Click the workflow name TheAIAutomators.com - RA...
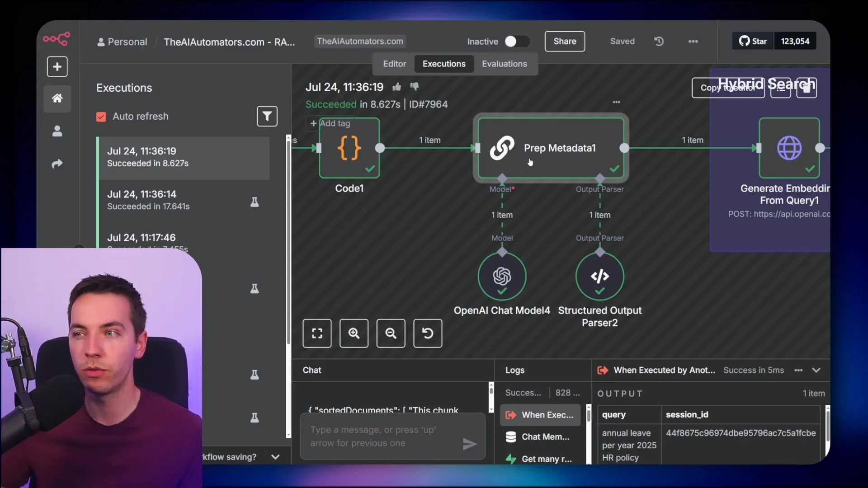868x488 pixels. tap(229, 42)
